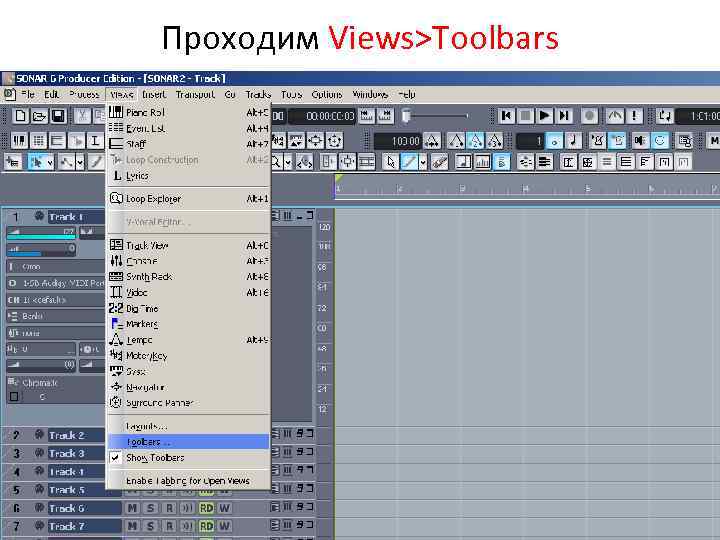Click the Save floppy disk icon
The width and height of the screenshot is (720, 540).
[58, 116]
